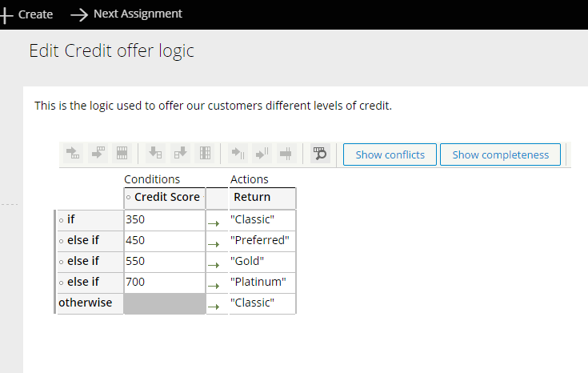The image size is (588, 373).
Task: Click the Insert Row After toolbar icon
Action: [x=98, y=153]
